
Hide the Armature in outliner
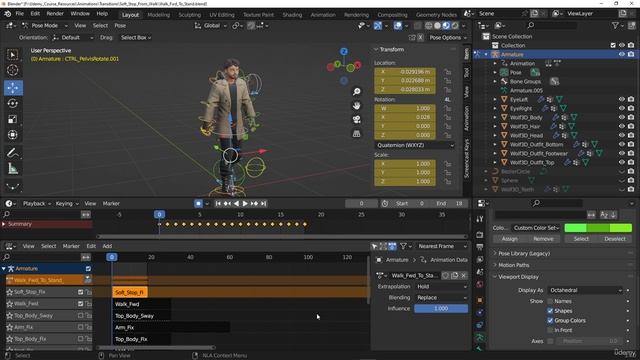pyautogui.click(x=622, y=54)
